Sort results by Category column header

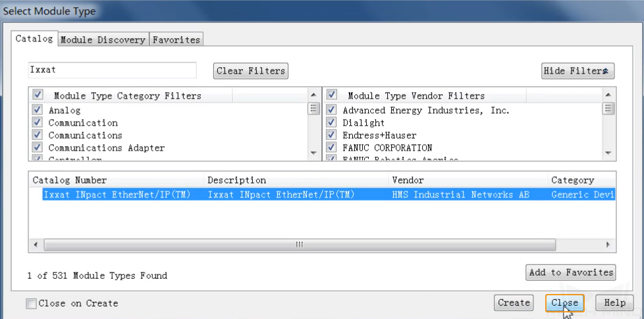pos(581,180)
